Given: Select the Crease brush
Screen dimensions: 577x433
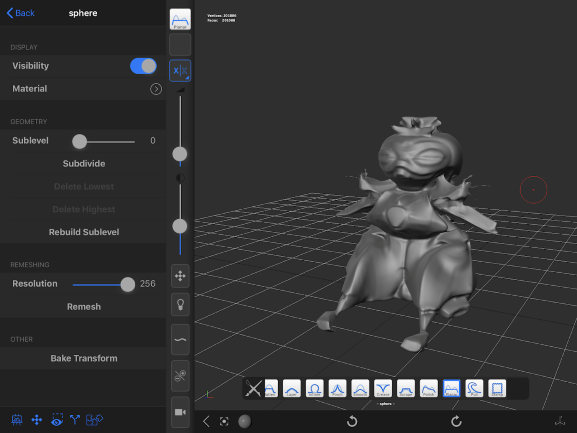Looking at the screenshot, I should pyautogui.click(x=383, y=388).
